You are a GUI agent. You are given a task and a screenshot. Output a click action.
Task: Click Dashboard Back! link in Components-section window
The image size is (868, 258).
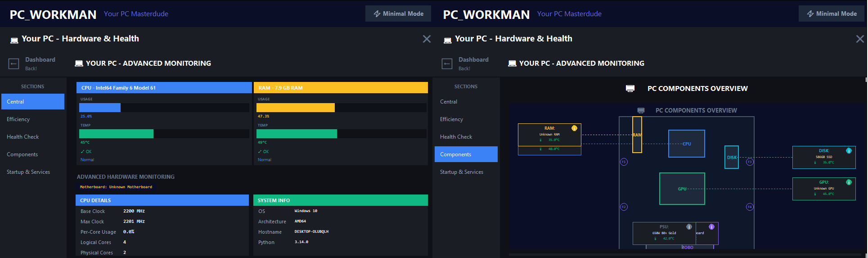click(473, 63)
